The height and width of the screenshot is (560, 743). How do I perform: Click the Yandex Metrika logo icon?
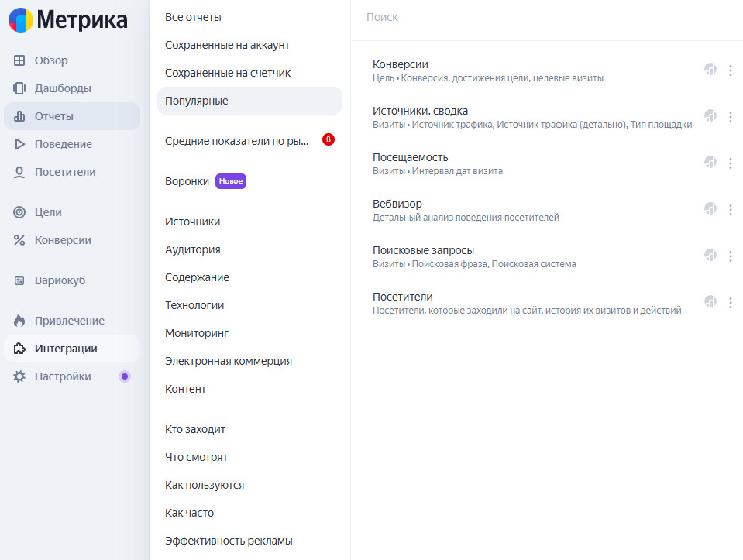click(x=21, y=20)
